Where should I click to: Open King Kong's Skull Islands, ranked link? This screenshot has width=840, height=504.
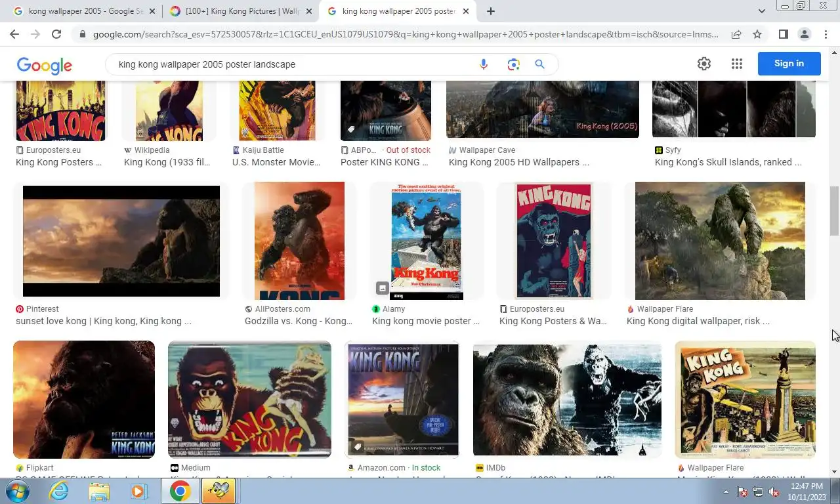tap(728, 162)
